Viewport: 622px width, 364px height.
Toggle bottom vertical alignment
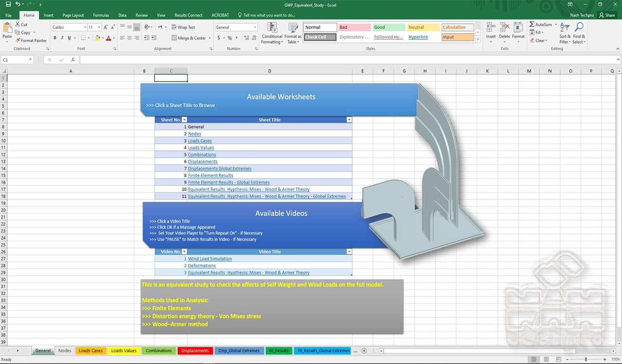click(137, 28)
